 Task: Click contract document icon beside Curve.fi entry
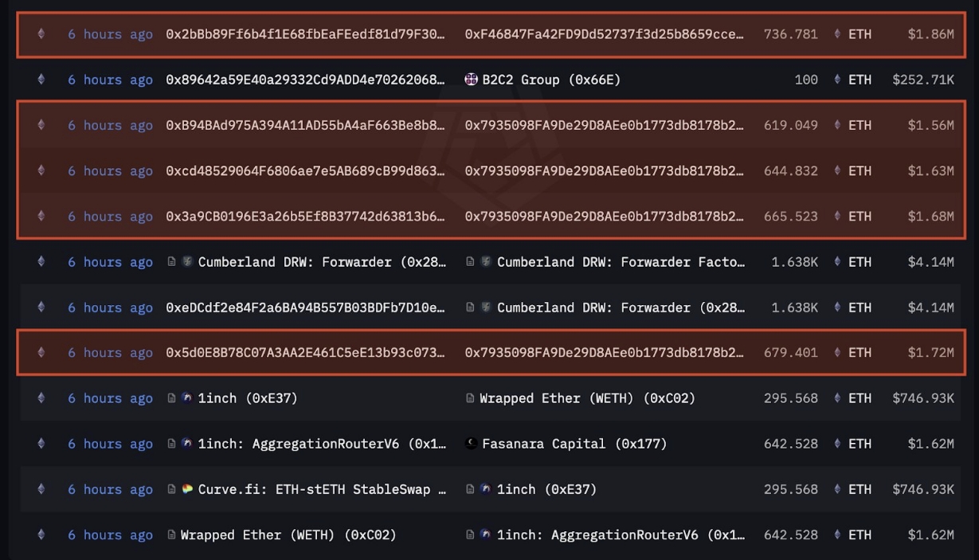[x=171, y=489]
